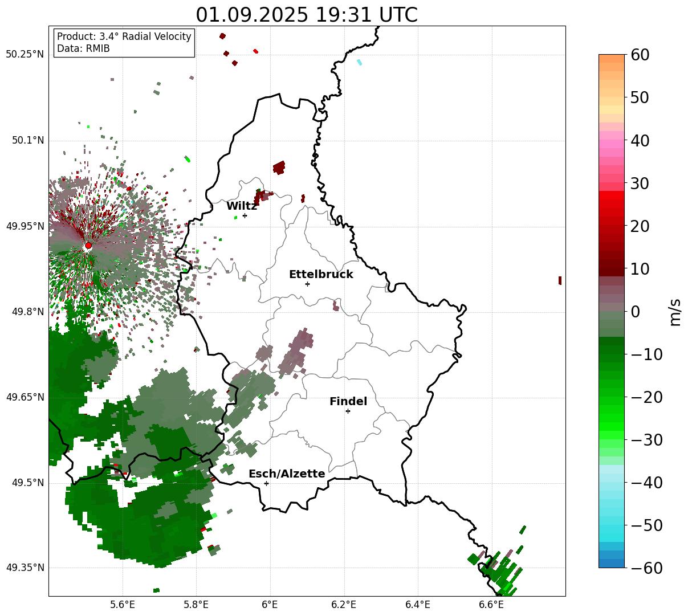Click the Ettelbruck station cross marker
Viewport: 688px width, 616px height.
[307, 284]
